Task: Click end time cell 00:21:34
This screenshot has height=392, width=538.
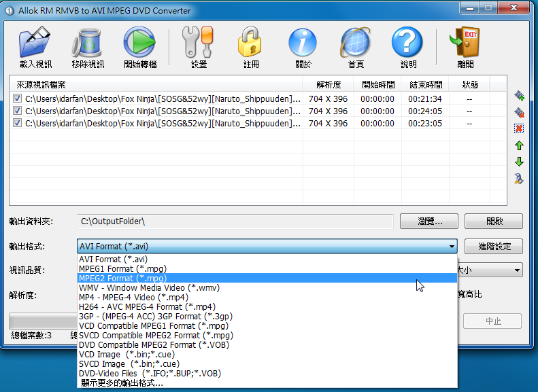Action: point(425,99)
